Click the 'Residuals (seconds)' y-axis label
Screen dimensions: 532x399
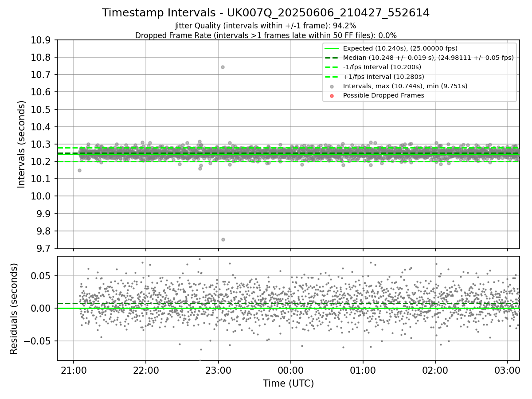pos(14,309)
